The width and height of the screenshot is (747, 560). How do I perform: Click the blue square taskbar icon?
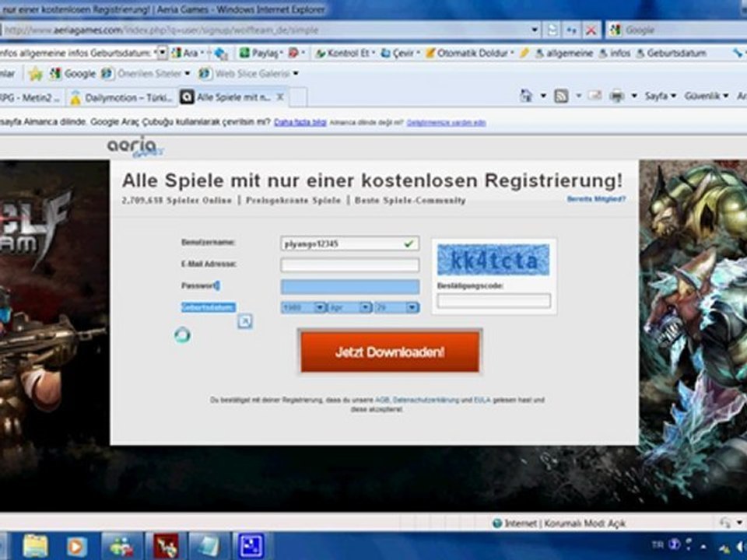tap(251, 546)
